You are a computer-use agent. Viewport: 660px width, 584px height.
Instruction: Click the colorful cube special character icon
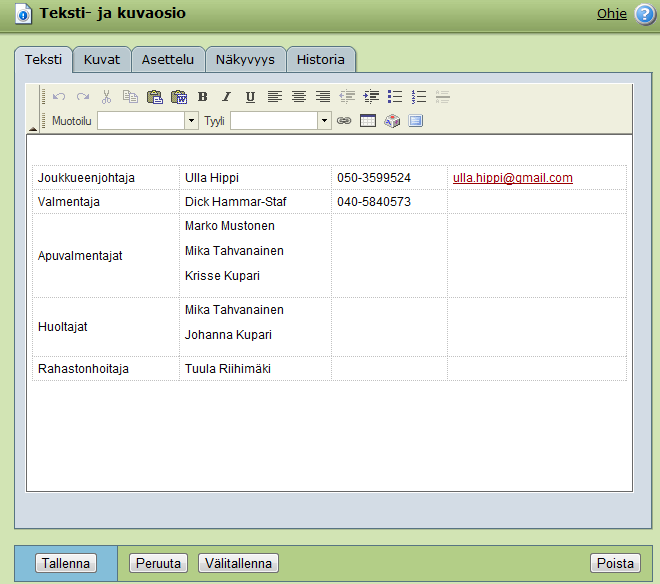pyautogui.click(x=392, y=121)
